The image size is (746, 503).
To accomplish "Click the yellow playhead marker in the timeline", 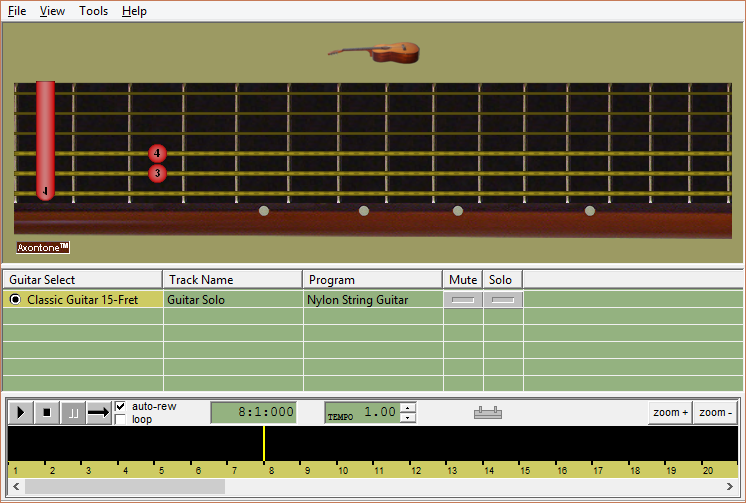I will tap(264, 444).
